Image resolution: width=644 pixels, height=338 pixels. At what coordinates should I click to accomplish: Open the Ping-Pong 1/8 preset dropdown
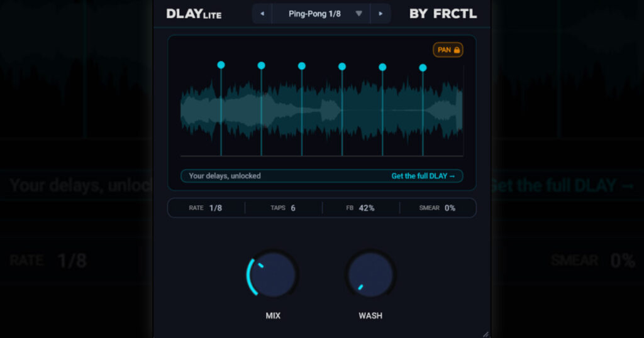pyautogui.click(x=321, y=14)
